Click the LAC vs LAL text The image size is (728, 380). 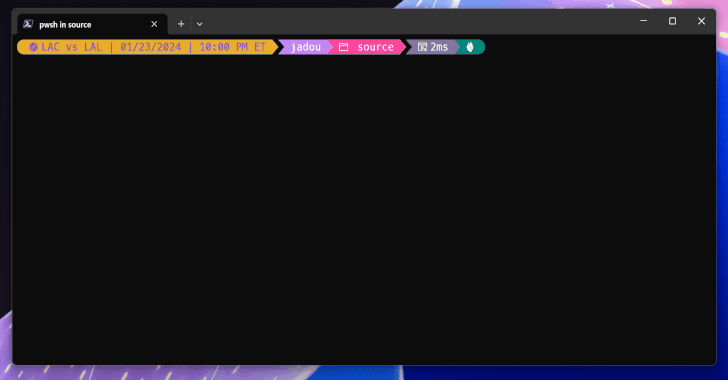coord(72,47)
